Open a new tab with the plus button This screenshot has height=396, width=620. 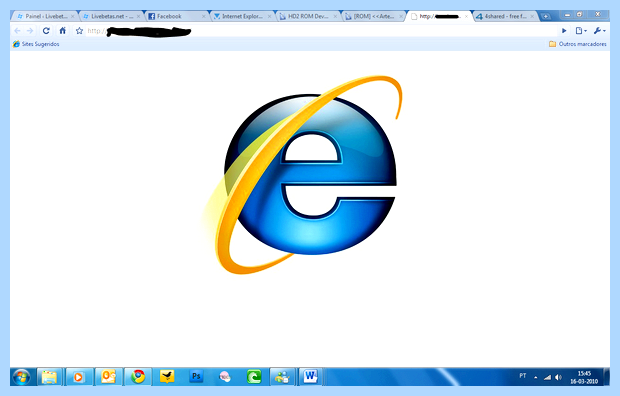[546, 16]
